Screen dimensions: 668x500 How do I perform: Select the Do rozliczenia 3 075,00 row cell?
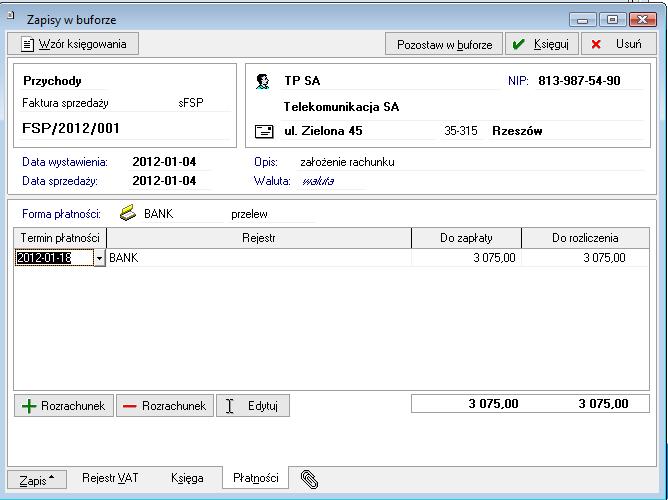(x=585, y=258)
